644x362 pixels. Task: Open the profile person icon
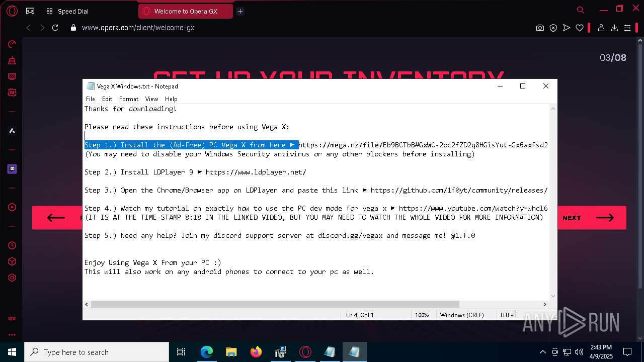point(601,28)
